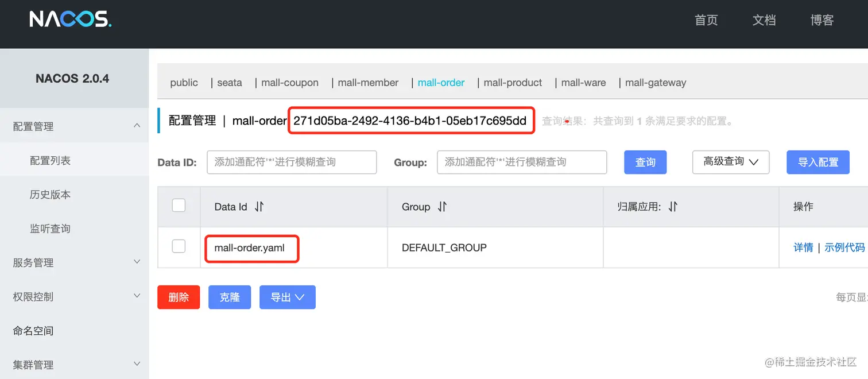Click the NACOS 2.0.4 version label

coord(72,79)
